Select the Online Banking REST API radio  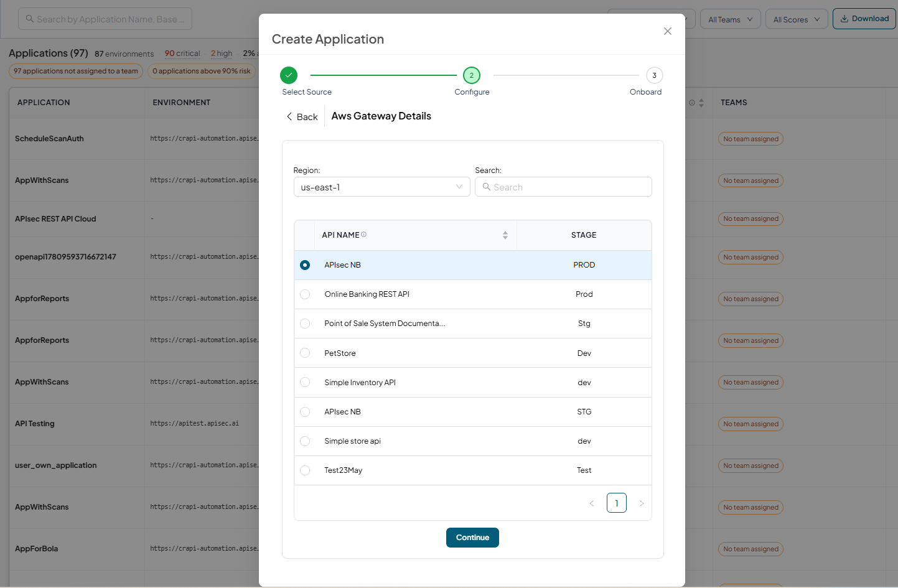pyautogui.click(x=305, y=294)
